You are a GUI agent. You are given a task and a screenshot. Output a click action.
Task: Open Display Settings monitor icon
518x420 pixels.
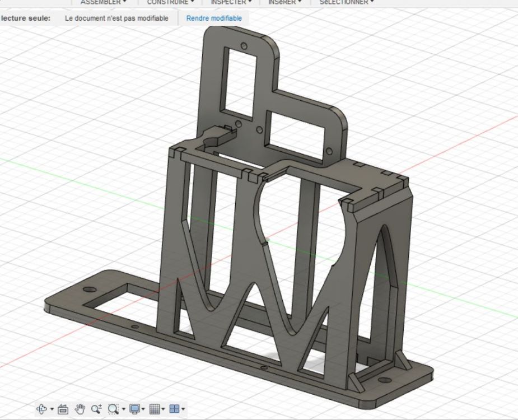coord(134,409)
